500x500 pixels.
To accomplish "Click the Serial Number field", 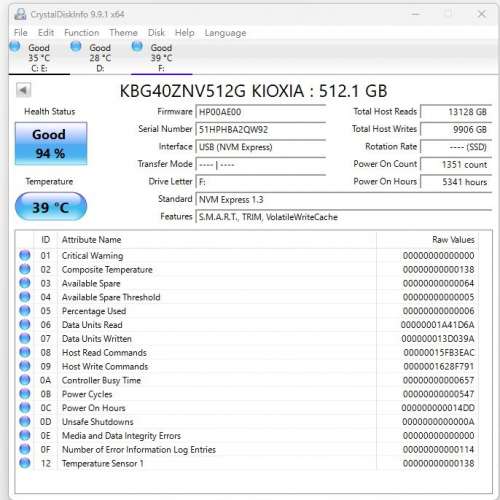I will click(x=261, y=129).
